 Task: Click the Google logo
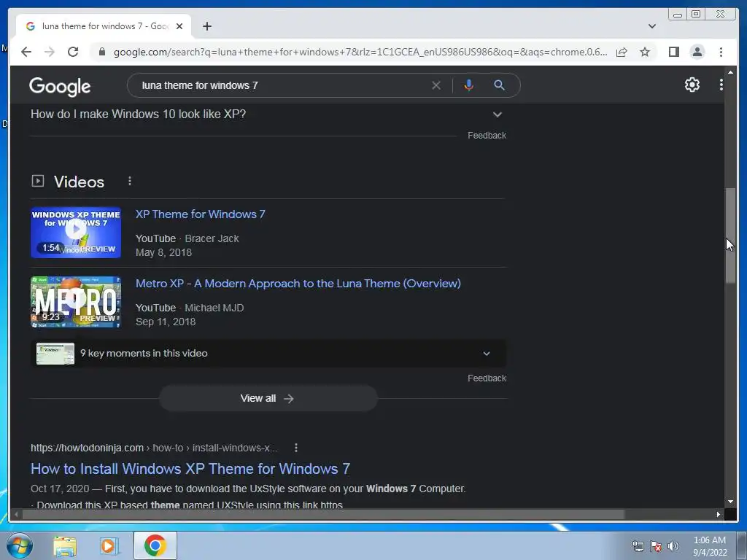60,86
